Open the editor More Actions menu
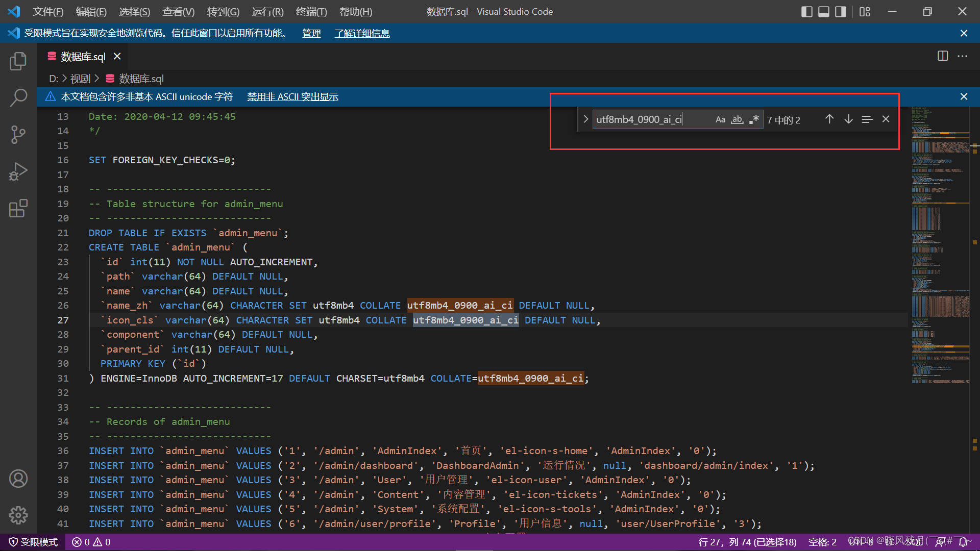The width and height of the screenshot is (980, 551). (x=963, y=56)
